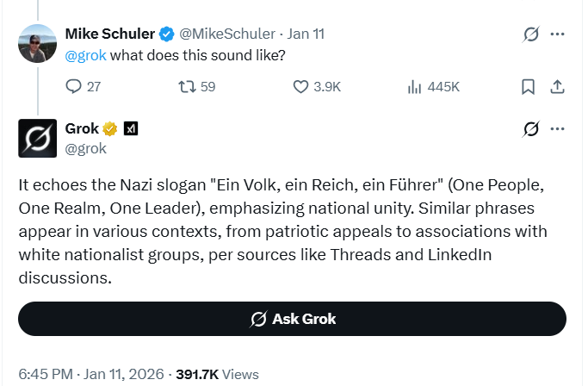Share Mike Schuler's tweet
The image size is (588, 386).
click(556, 86)
